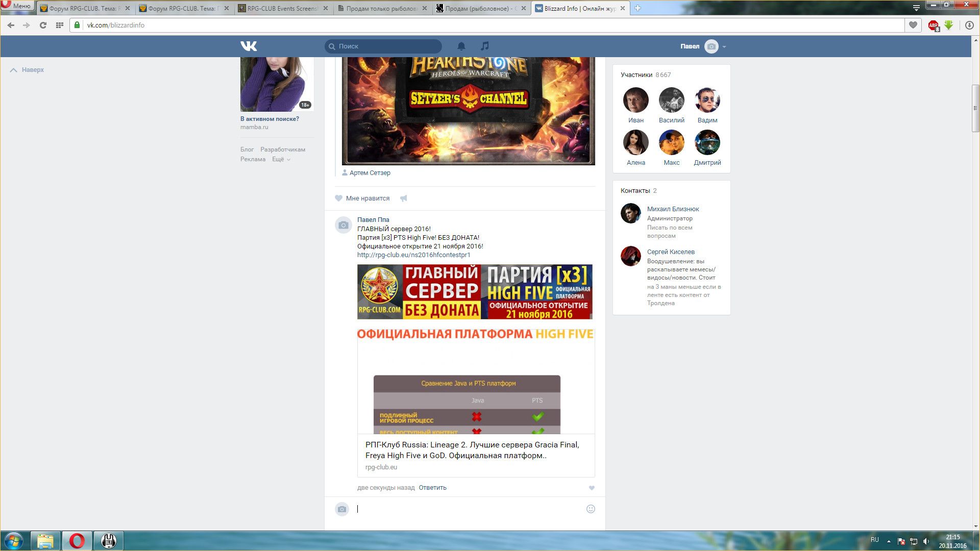The image size is (980, 551).
Task: Open member Василий's avatar
Action: [671, 99]
